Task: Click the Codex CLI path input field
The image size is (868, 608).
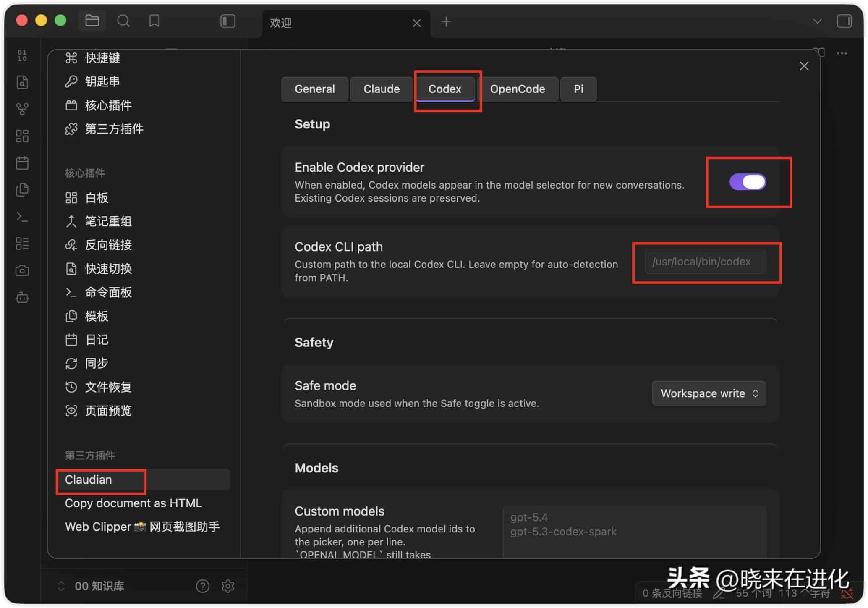Action: pos(705,262)
